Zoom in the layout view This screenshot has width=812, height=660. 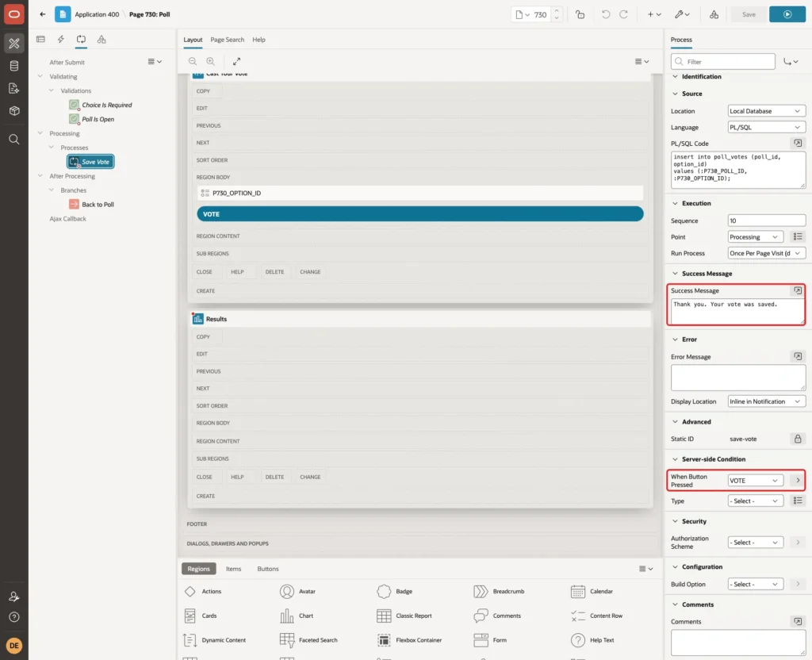click(x=211, y=61)
